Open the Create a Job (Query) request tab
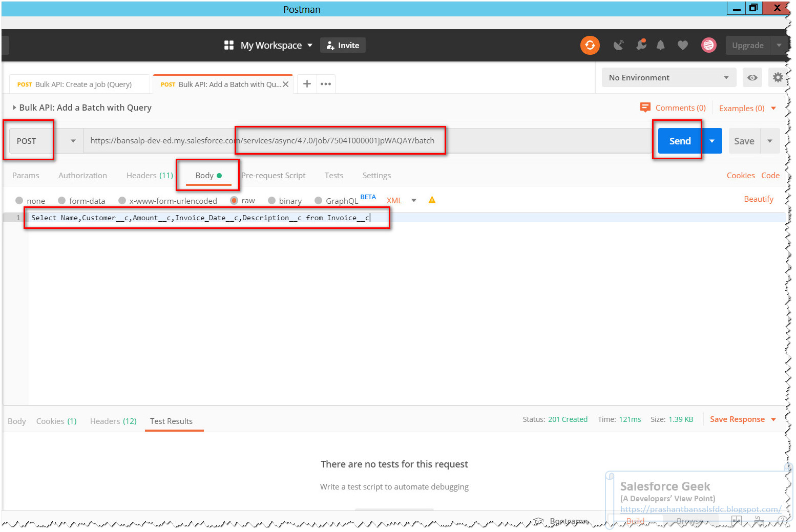 coord(80,84)
